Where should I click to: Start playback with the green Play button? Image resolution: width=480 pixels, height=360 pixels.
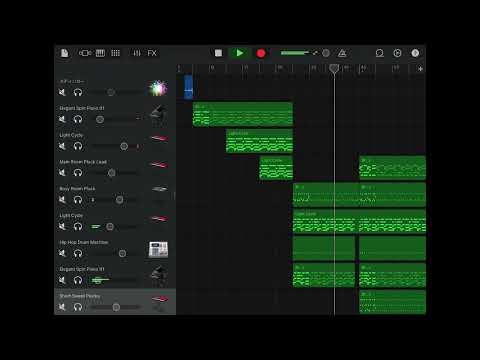point(239,53)
